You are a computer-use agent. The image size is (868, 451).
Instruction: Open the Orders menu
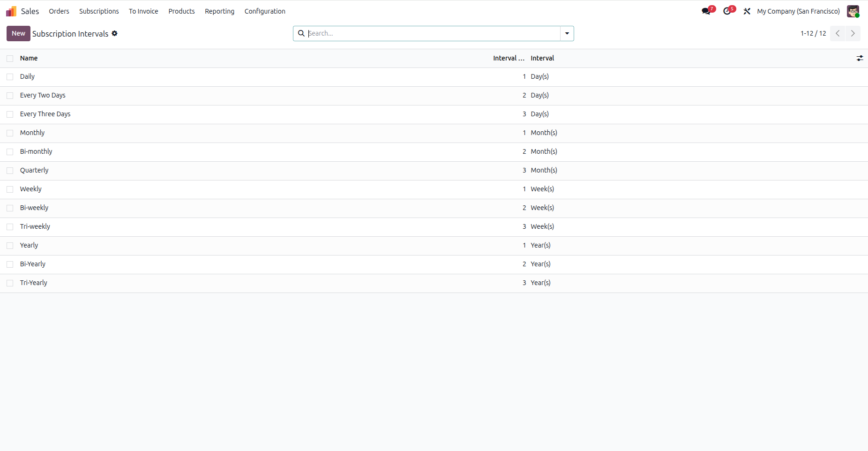click(x=59, y=11)
